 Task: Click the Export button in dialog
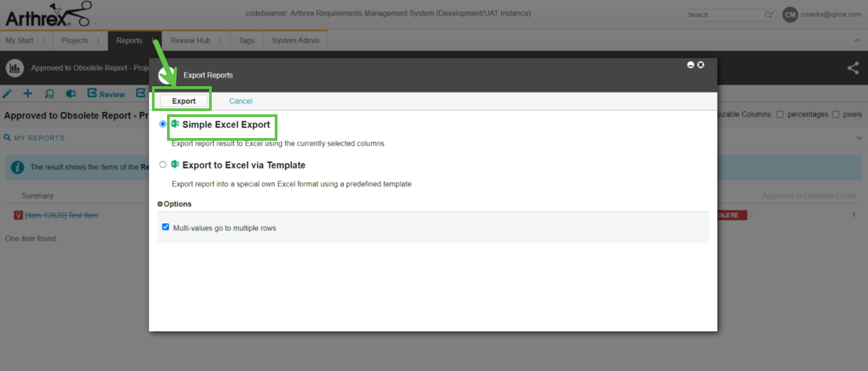click(x=184, y=101)
